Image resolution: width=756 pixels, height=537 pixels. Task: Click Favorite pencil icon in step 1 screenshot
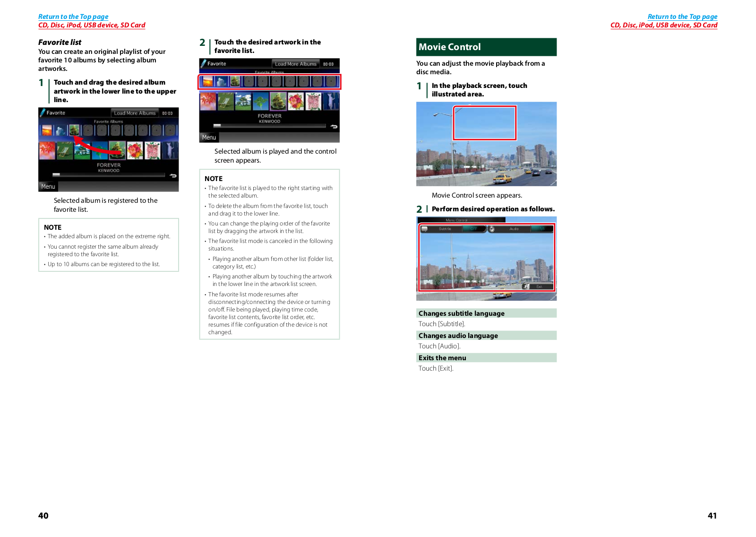point(43,113)
